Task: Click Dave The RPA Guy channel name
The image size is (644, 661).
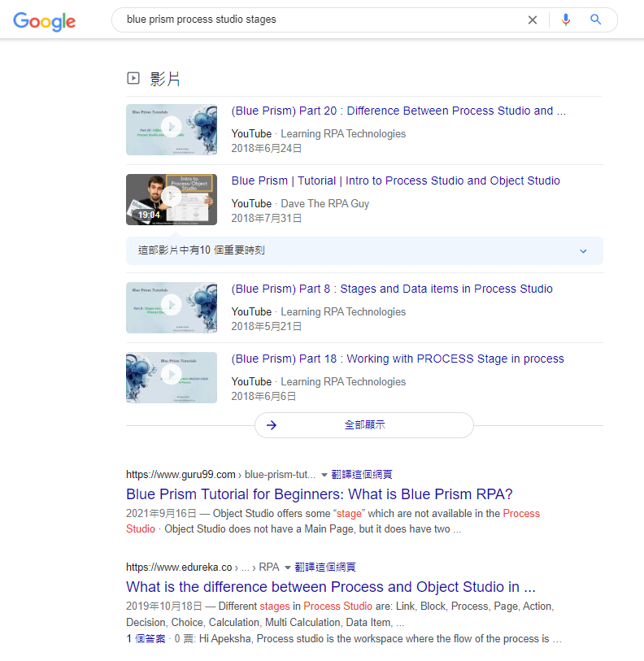Action: pyautogui.click(x=324, y=203)
